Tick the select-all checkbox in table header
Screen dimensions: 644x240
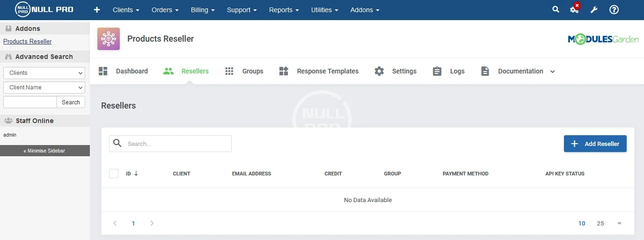click(x=114, y=174)
